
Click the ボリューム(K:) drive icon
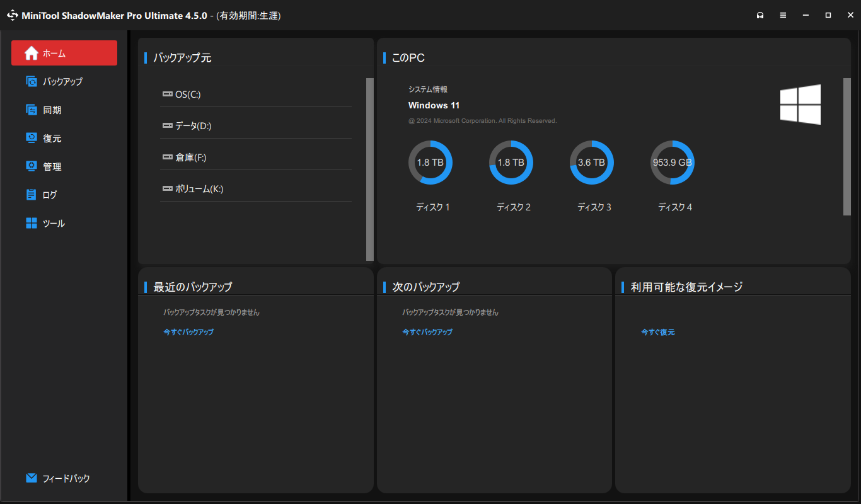click(x=167, y=189)
